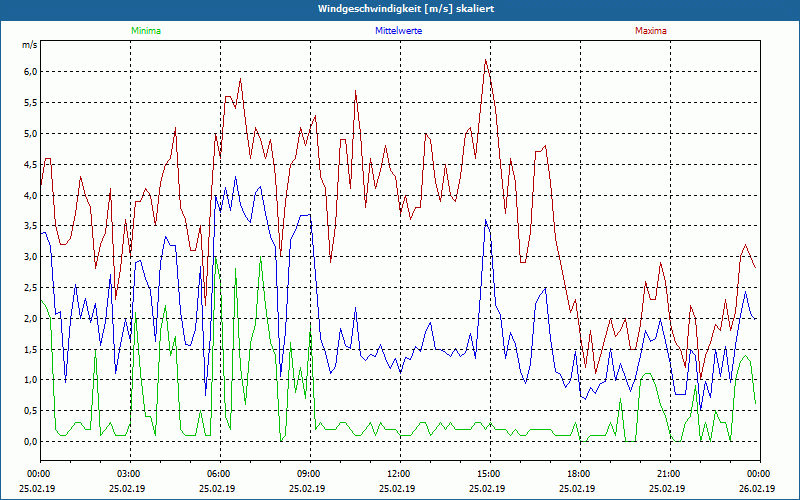Click the 25.02.19 date below 18:00
Screen dimensions: 800x500
(577, 488)
